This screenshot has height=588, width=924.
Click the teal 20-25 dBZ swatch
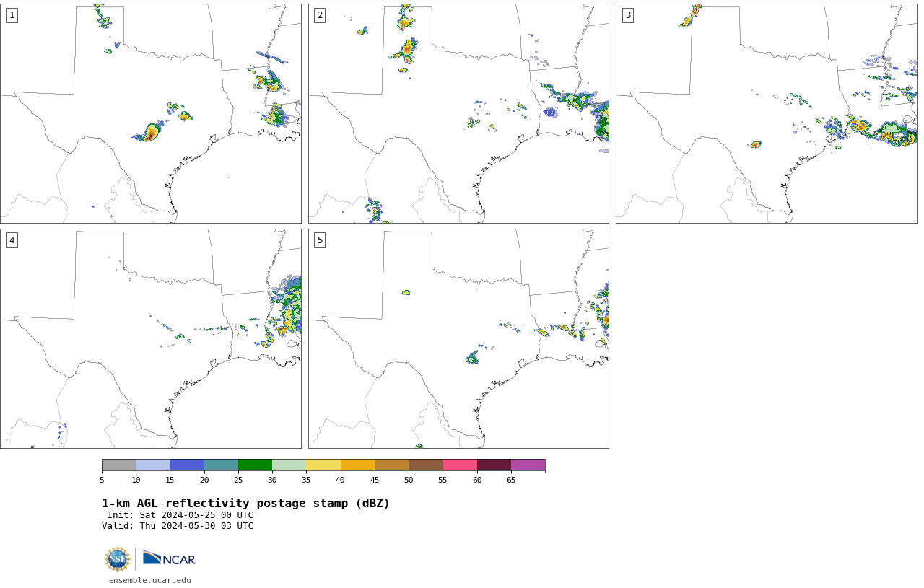[x=221, y=465]
